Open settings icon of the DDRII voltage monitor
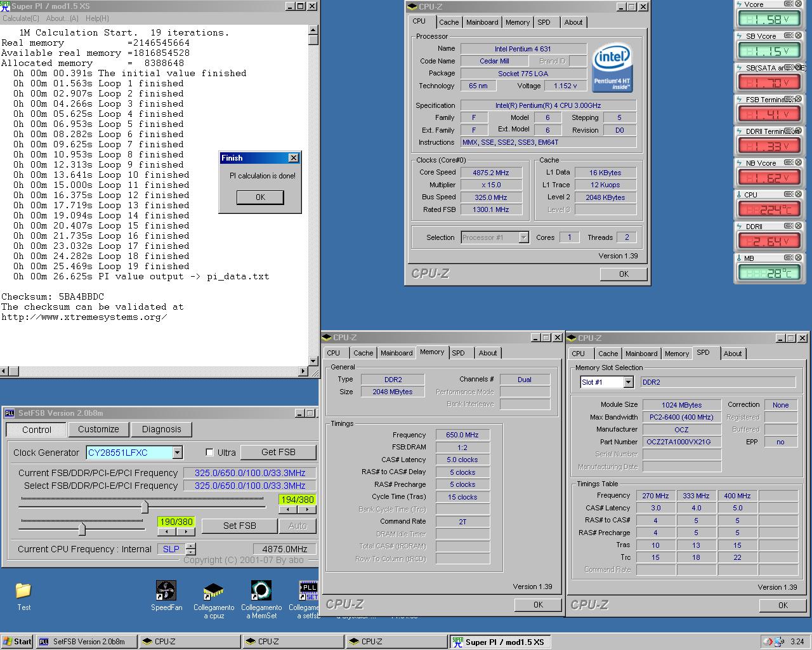Viewport: 812px width, 650px height. [x=789, y=226]
